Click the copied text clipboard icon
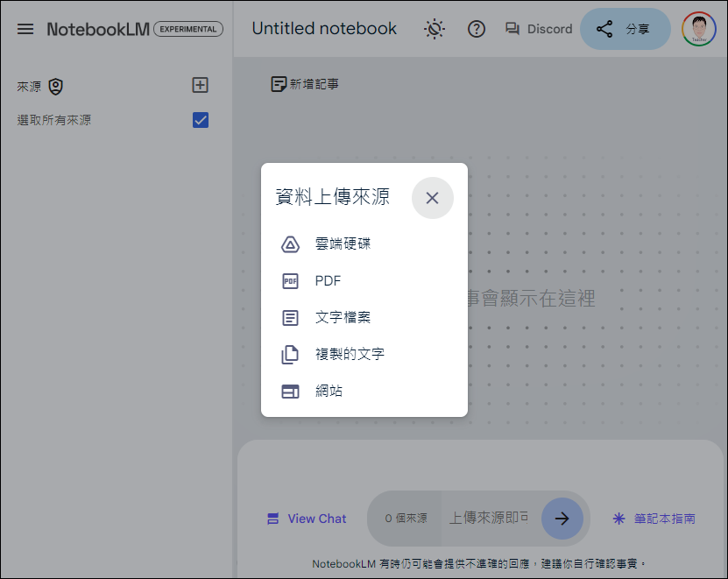Viewport: 728px width, 579px height. (x=290, y=354)
